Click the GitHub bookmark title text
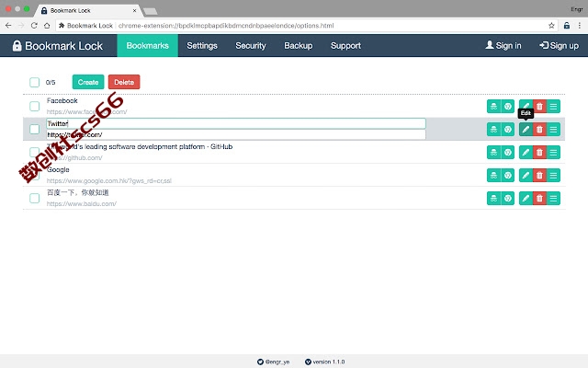The image size is (588, 368). [140, 146]
